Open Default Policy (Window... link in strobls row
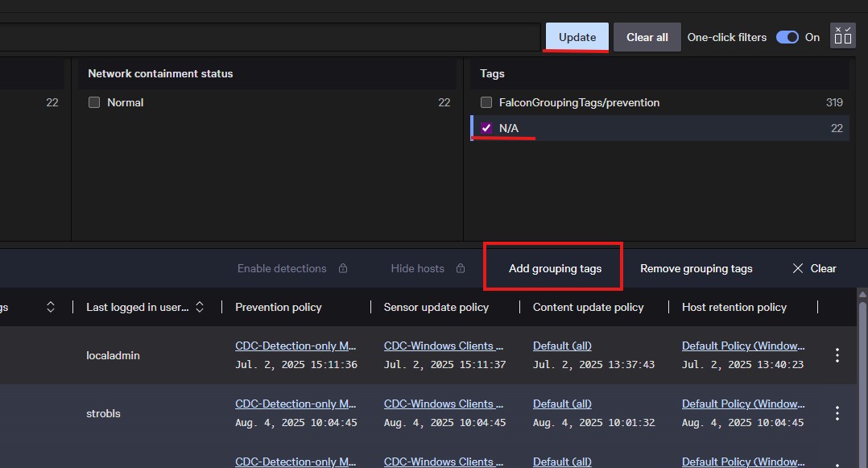 point(743,404)
